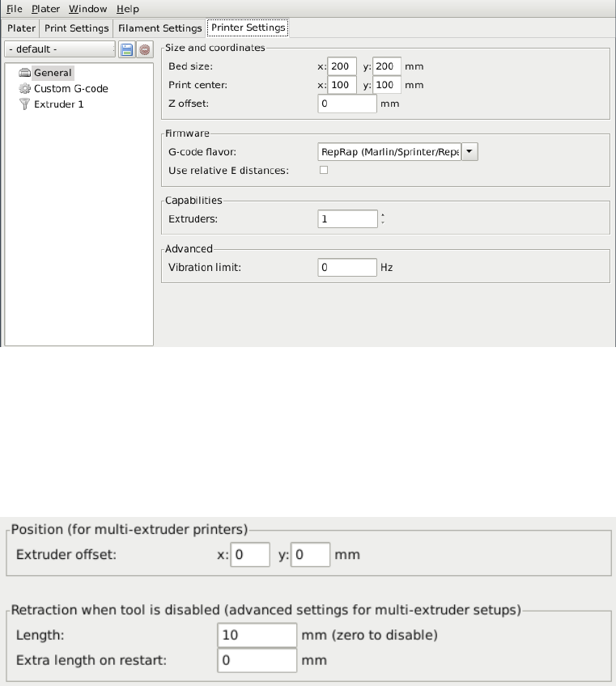The width and height of the screenshot is (616, 686).
Task: Click the delete preset red icon
Action: pos(144,49)
